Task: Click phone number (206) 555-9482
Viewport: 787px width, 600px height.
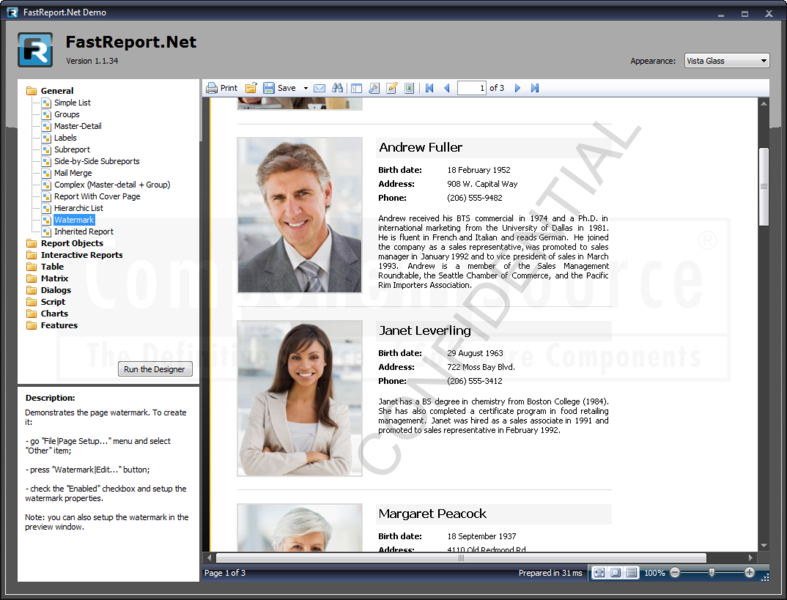Action: (474, 198)
